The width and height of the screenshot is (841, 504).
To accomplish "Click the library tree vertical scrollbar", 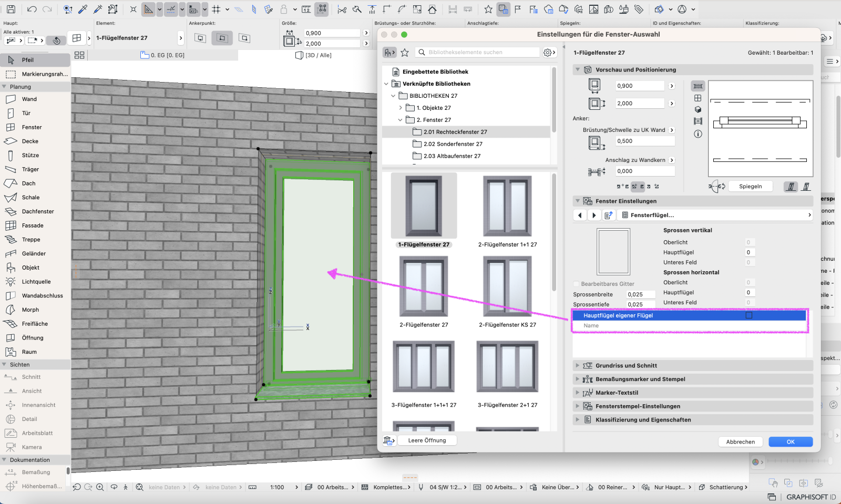I will click(553, 100).
